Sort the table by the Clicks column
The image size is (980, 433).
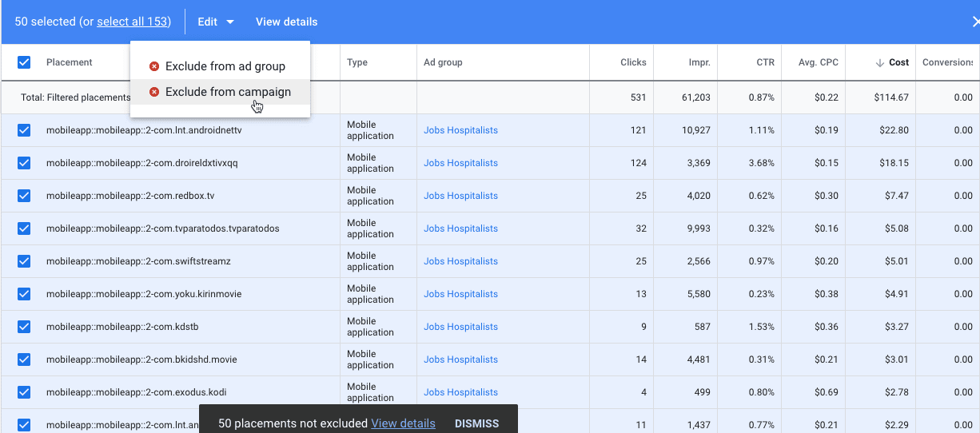click(633, 62)
